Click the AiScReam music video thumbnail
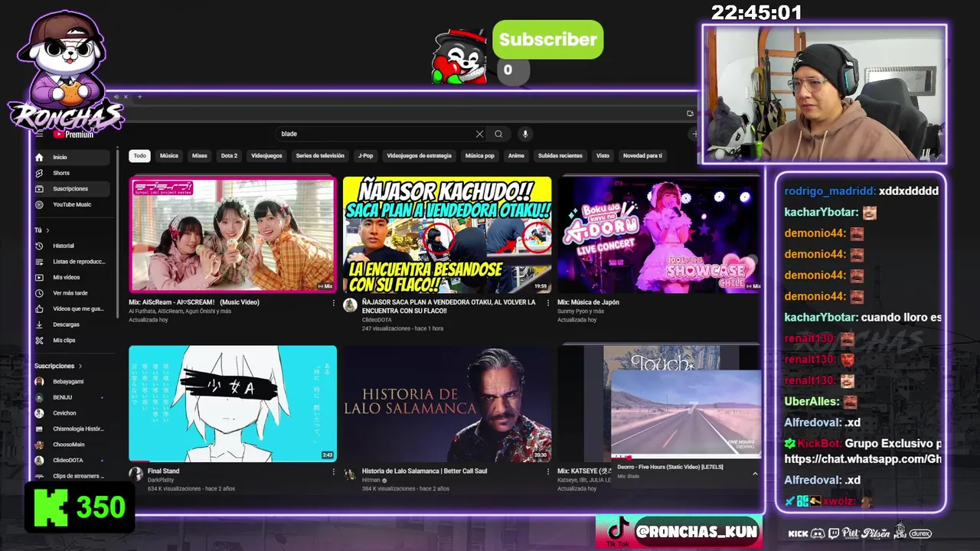The height and width of the screenshot is (551, 980). pos(233,235)
